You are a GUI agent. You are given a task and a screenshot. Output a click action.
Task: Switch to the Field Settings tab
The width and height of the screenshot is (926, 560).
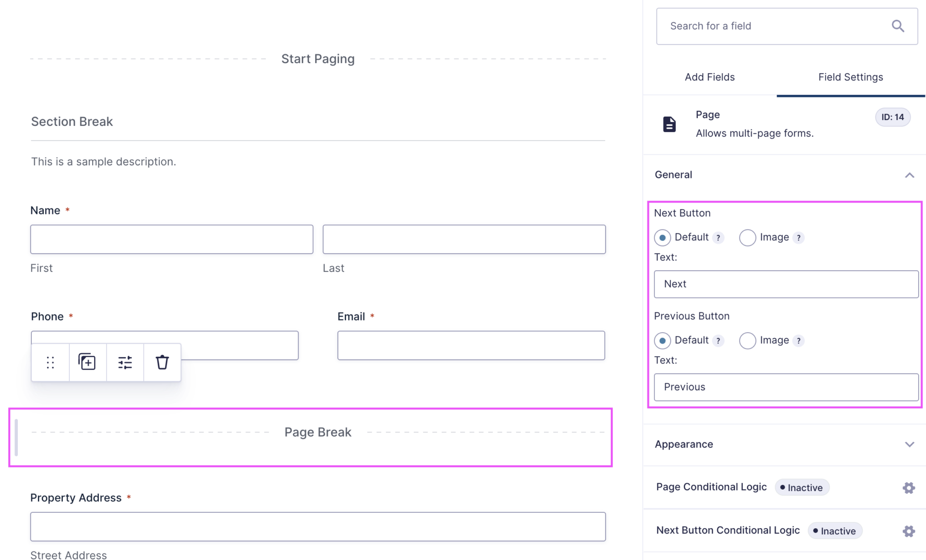coord(850,77)
